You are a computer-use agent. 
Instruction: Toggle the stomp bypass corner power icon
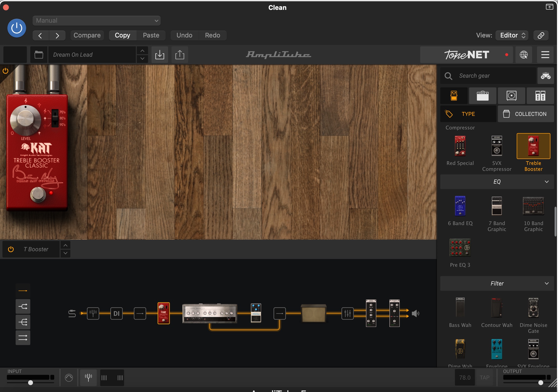5,71
